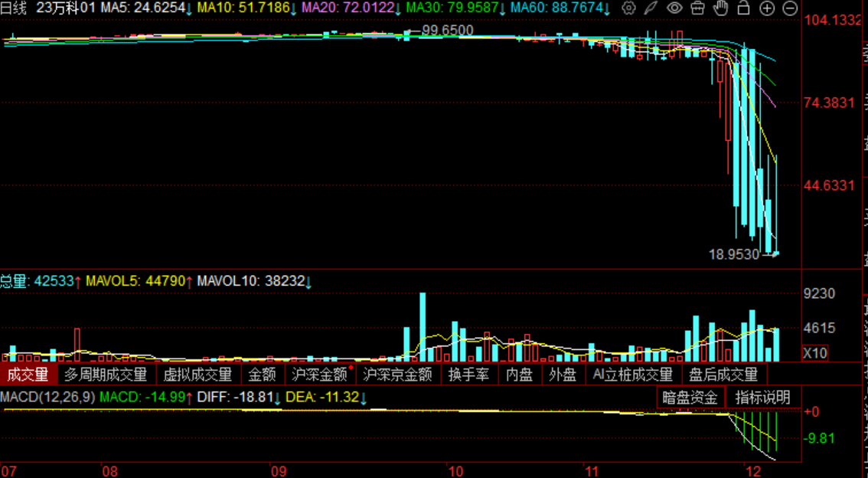Screen dimensions: 868x478
Task: Switch to the 沪深京金额 tab
Action: click(x=397, y=375)
